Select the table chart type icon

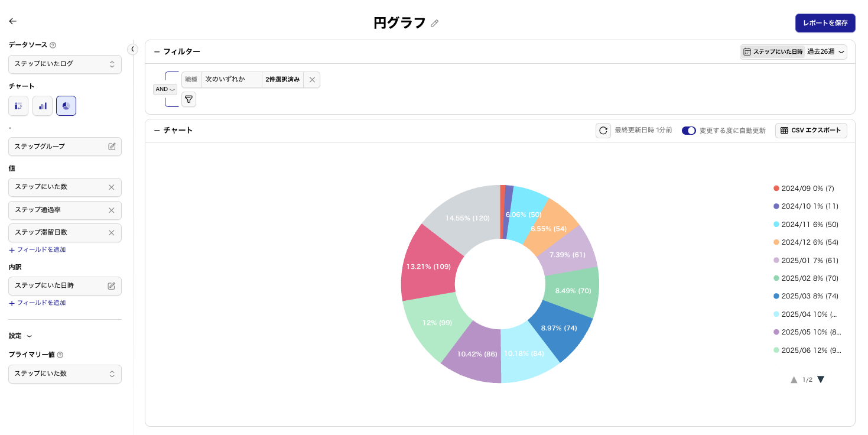tap(18, 106)
